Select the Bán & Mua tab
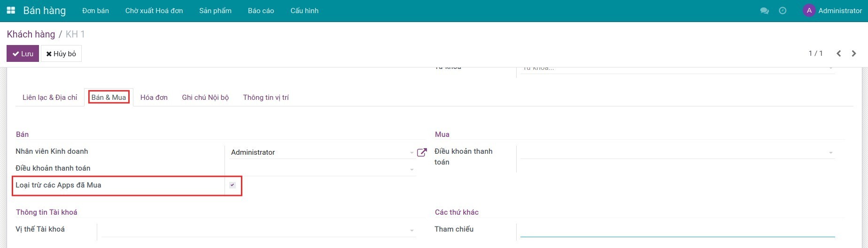The width and height of the screenshot is (868, 248). [x=108, y=98]
